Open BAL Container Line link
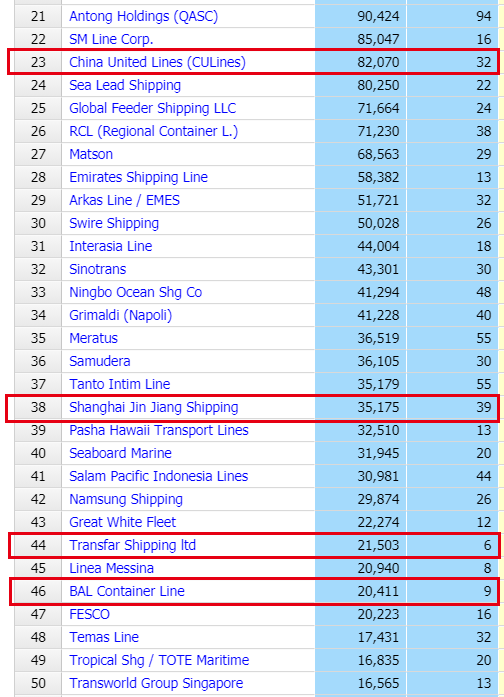The height and width of the screenshot is (697, 504). coord(127,592)
